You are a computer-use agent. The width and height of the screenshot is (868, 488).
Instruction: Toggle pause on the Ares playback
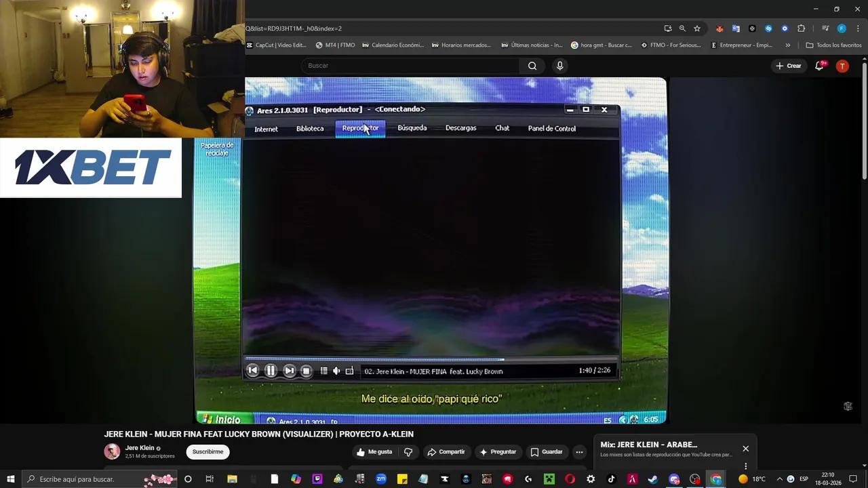tap(270, 370)
